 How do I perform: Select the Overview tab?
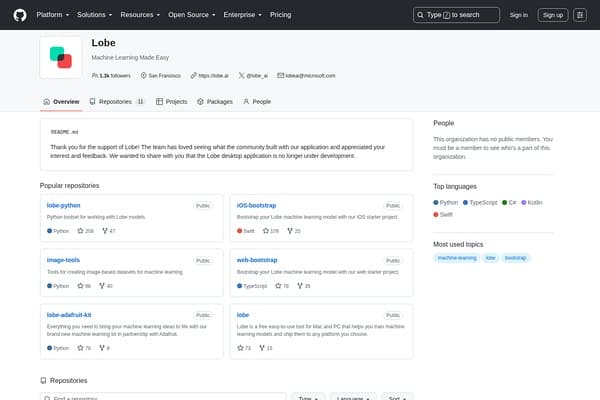pos(61,101)
